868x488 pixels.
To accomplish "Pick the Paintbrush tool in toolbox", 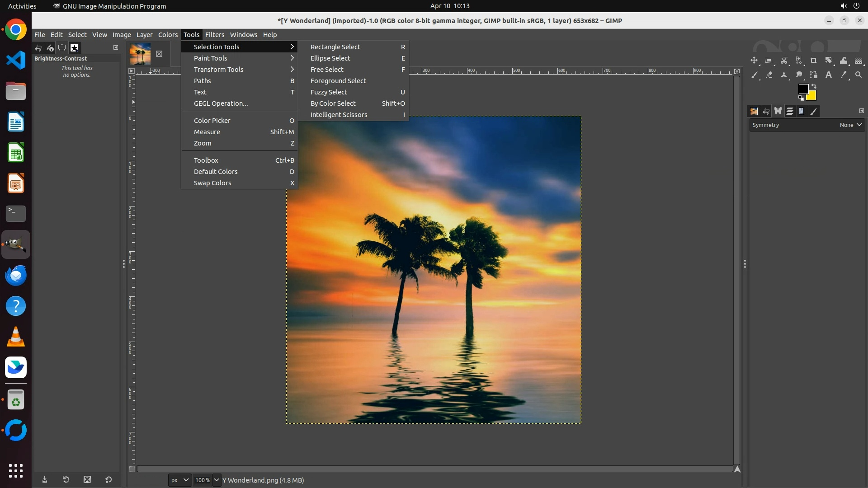I will point(754,75).
